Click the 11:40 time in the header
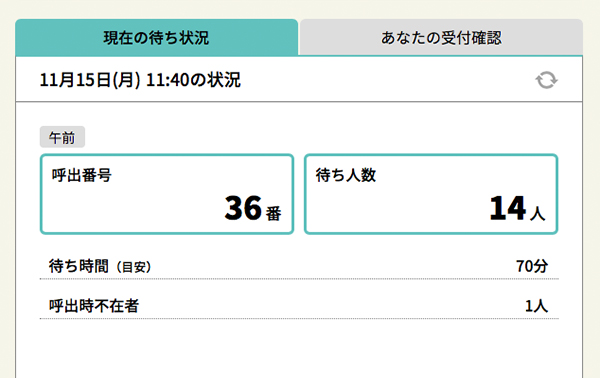The image size is (600, 378). click(168, 80)
